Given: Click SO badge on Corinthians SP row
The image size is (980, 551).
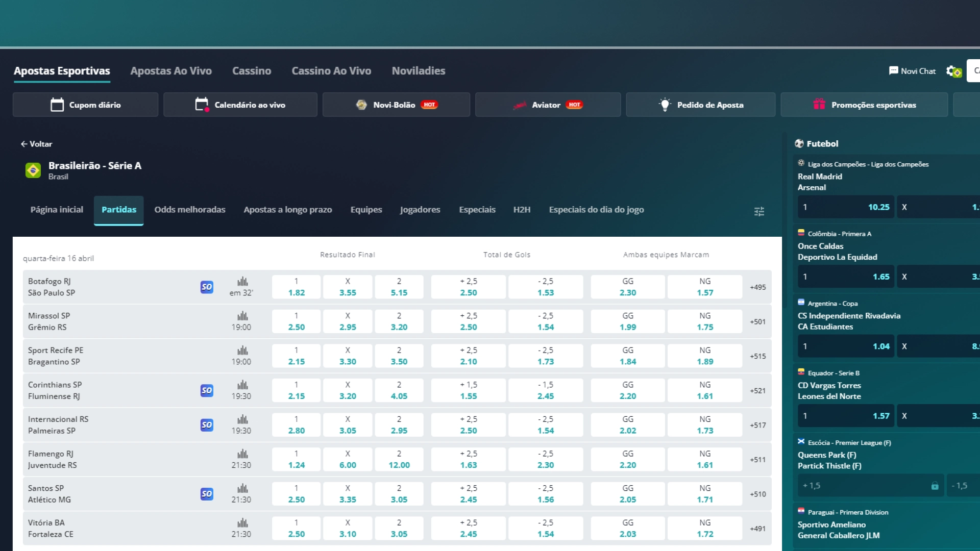Looking at the screenshot, I should [207, 390].
